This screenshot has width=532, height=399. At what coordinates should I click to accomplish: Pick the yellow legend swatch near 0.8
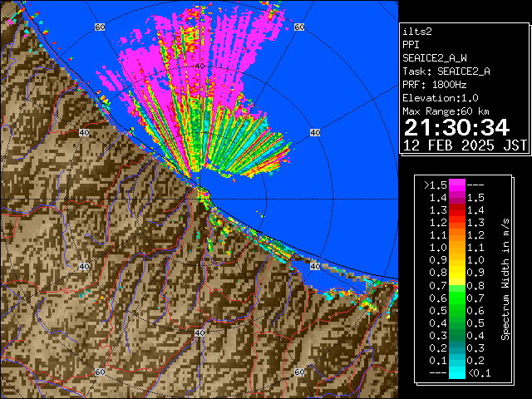tap(457, 273)
